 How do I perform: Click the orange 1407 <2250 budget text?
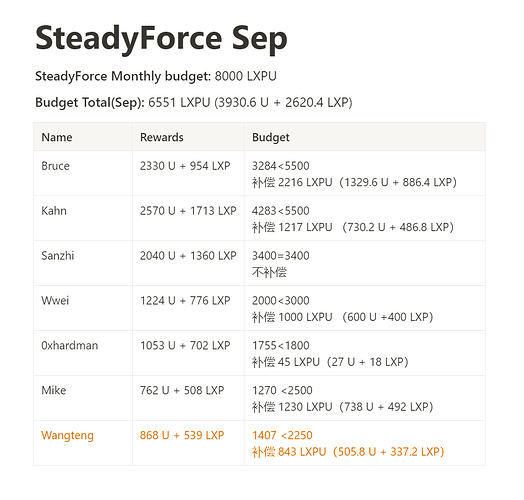point(282,435)
